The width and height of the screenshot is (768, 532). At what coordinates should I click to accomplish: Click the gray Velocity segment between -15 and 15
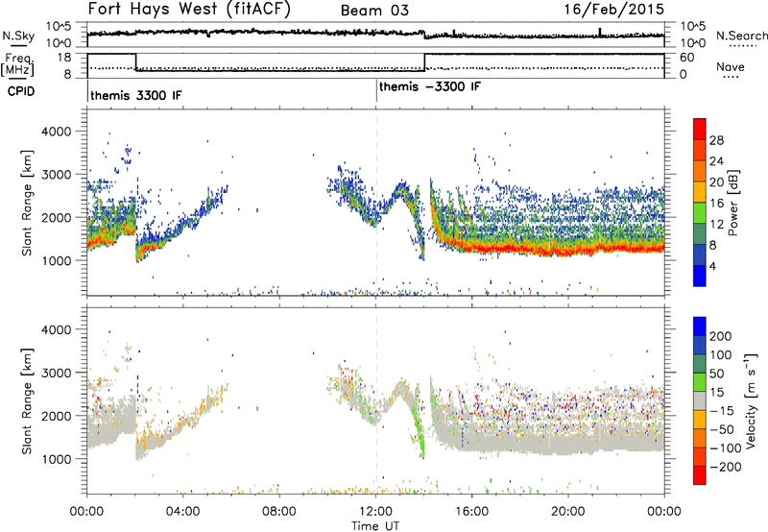click(x=700, y=400)
